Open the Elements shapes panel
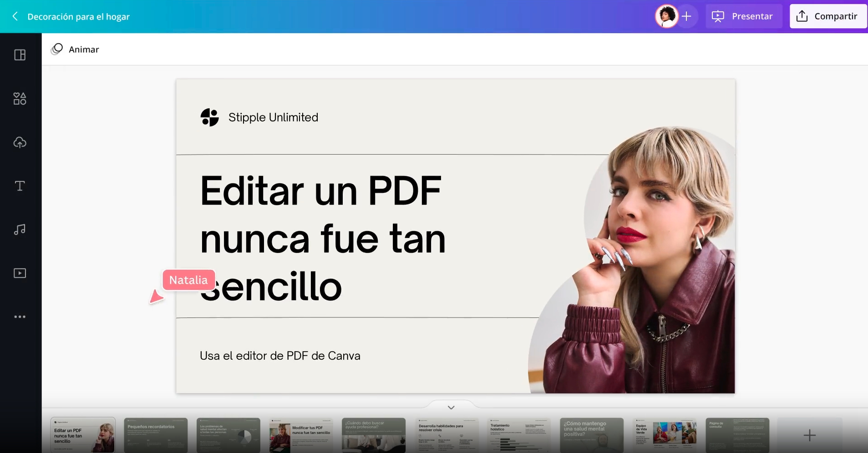The height and width of the screenshot is (453, 868). [20, 99]
